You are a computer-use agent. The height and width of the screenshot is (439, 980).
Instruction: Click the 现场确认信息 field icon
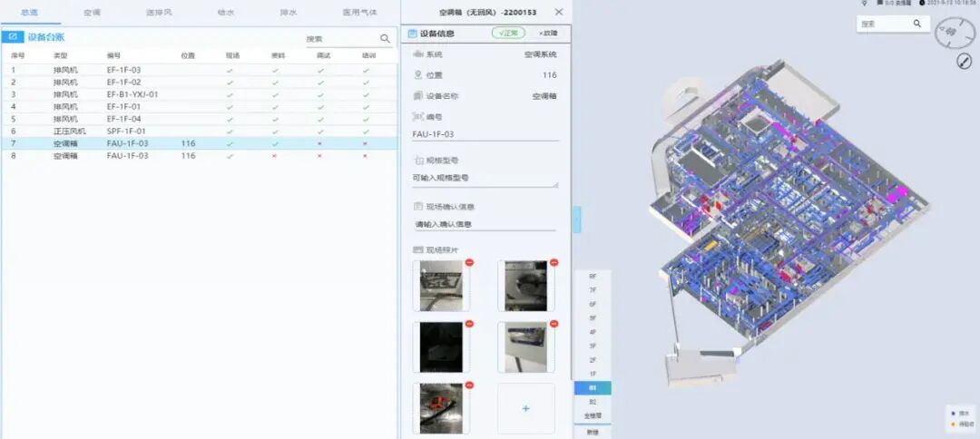tap(418, 206)
